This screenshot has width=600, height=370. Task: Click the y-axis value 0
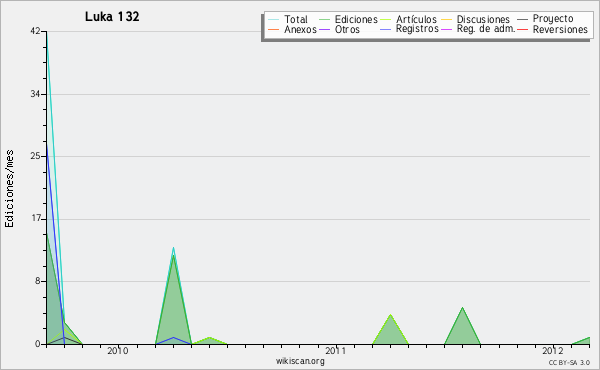pos(38,344)
